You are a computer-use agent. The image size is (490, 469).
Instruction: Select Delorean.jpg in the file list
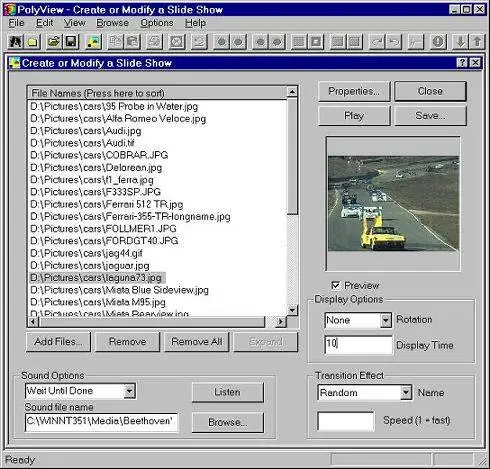tap(96, 167)
